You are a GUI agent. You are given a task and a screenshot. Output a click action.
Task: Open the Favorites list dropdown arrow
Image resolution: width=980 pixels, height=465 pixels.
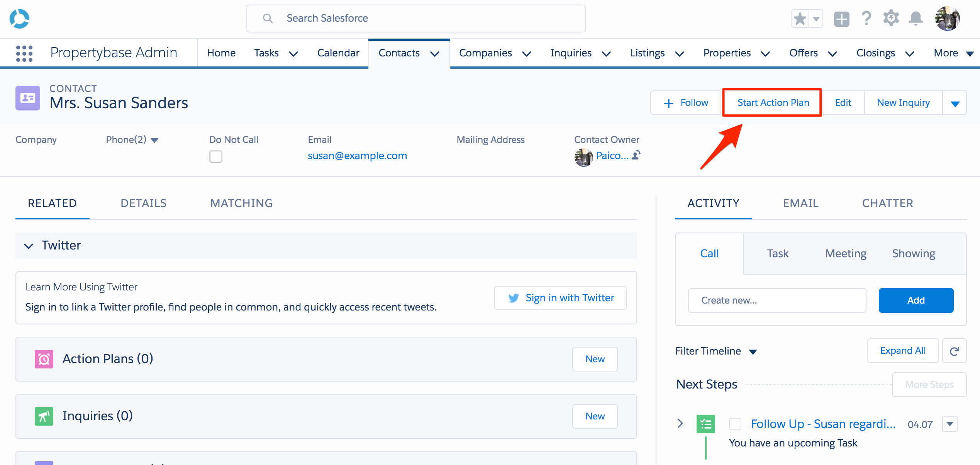point(816,19)
